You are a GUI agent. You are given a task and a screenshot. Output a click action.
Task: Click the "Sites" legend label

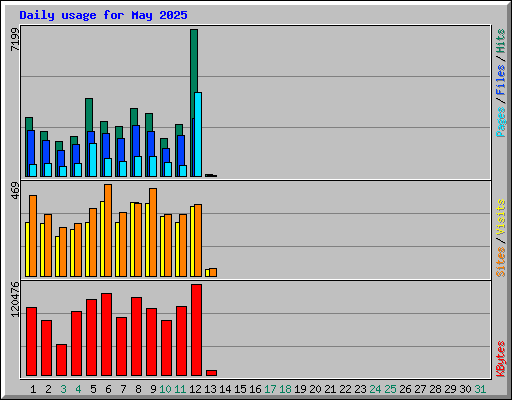pyautogui.click(x=500, y=262)
